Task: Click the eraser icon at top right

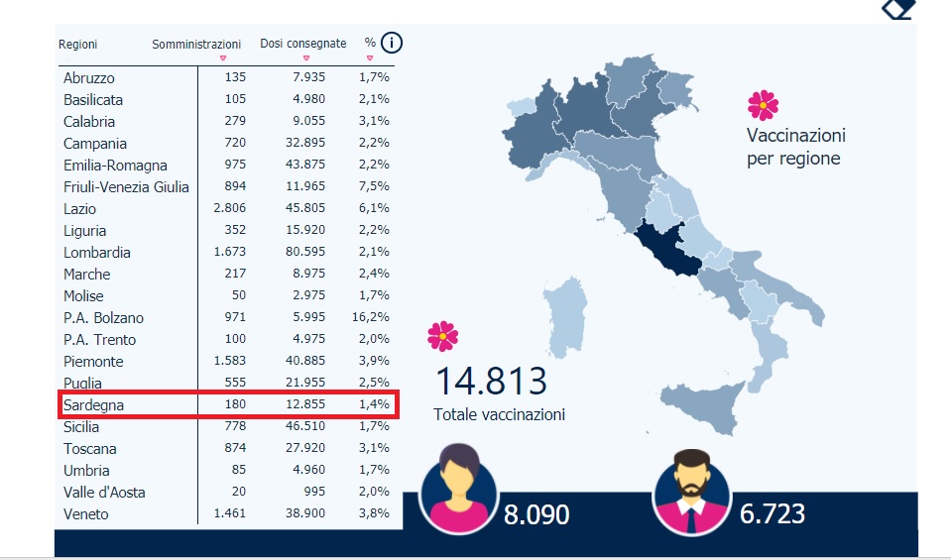Action: 898,9
